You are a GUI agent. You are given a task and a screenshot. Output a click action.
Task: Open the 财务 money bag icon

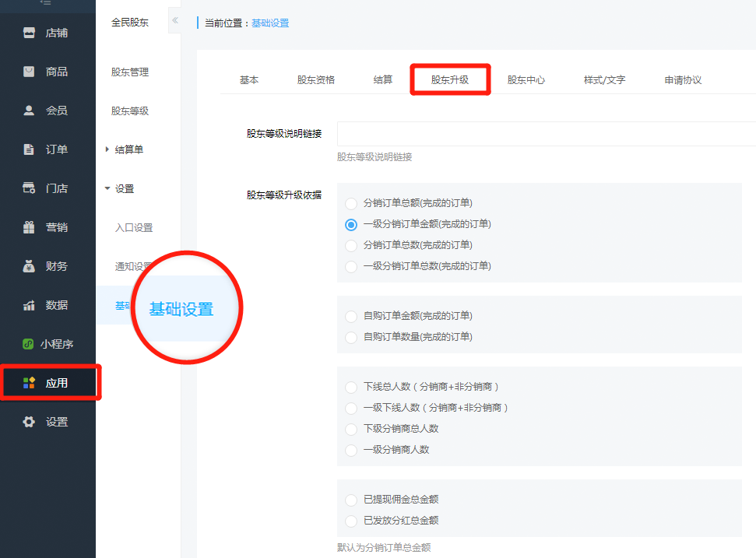coord(29,266)
